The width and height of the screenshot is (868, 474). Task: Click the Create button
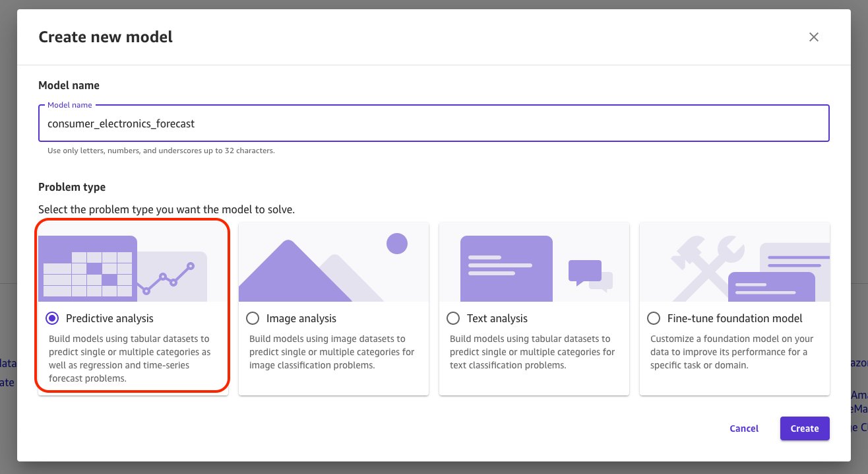pyautogui.click(x=805, y=428)
